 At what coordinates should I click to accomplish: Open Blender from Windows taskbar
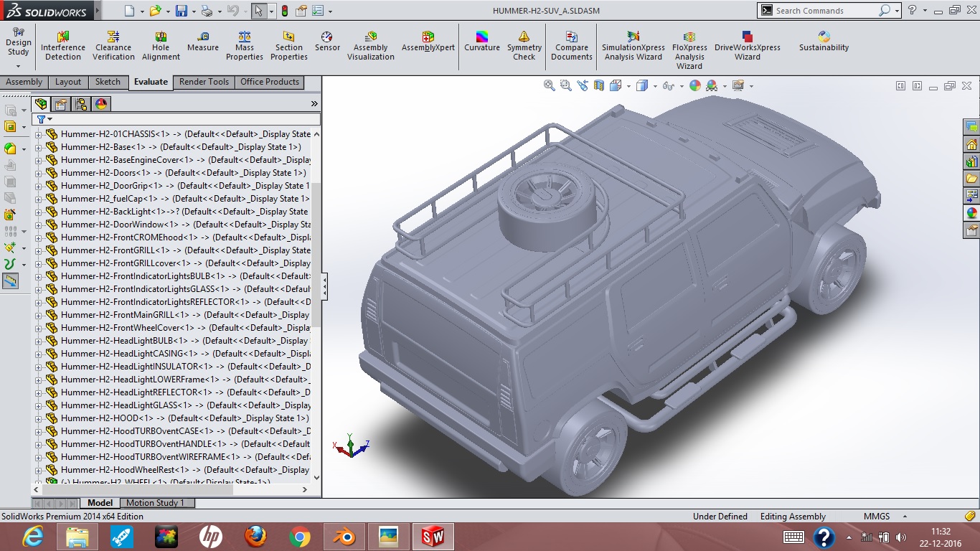point(344,537)
